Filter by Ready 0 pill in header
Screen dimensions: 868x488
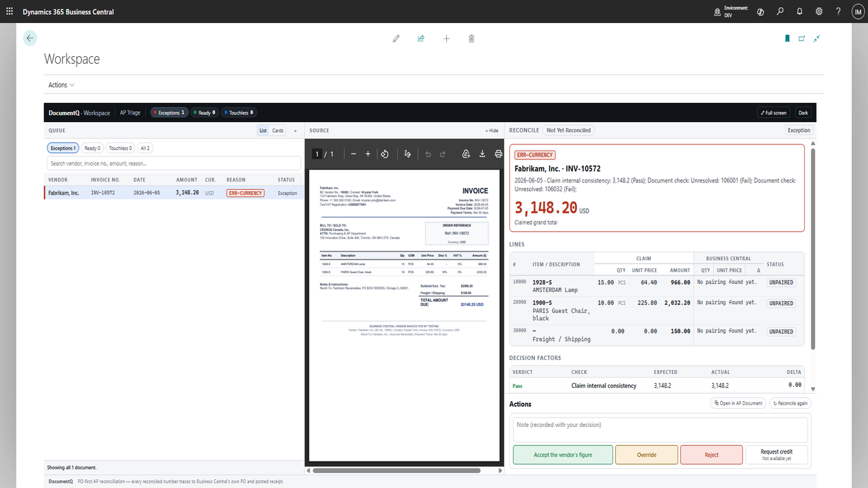(204, 113)
